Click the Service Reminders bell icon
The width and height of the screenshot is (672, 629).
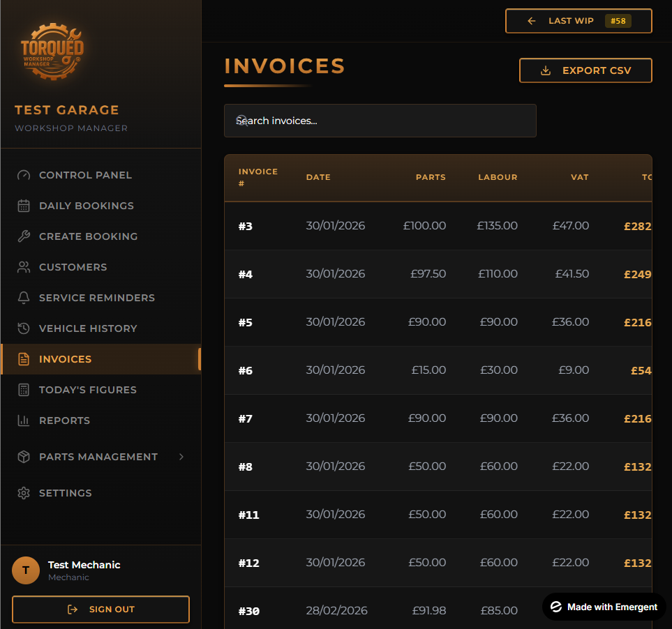[x=24, y=298]
